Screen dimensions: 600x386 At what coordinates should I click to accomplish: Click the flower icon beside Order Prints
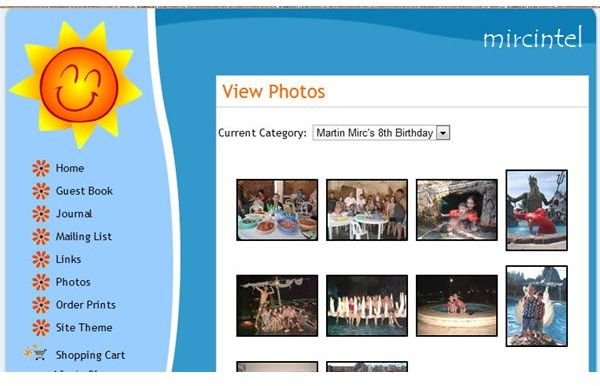[x=41, y=305]
